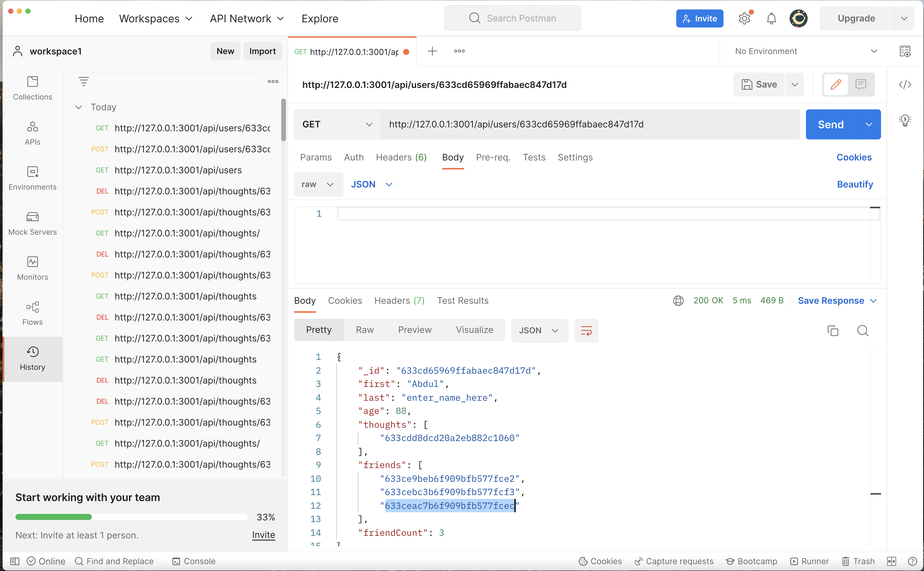
Task: Toggle two-pane layout in status bar
Action: (892, 561)
